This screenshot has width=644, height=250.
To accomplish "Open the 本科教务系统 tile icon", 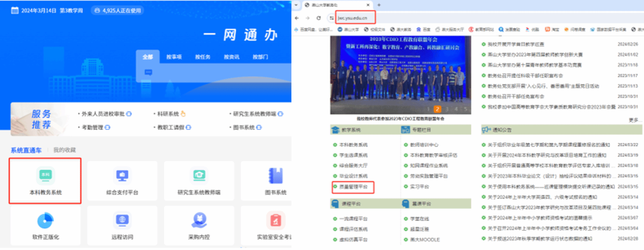I will [45, 175].
